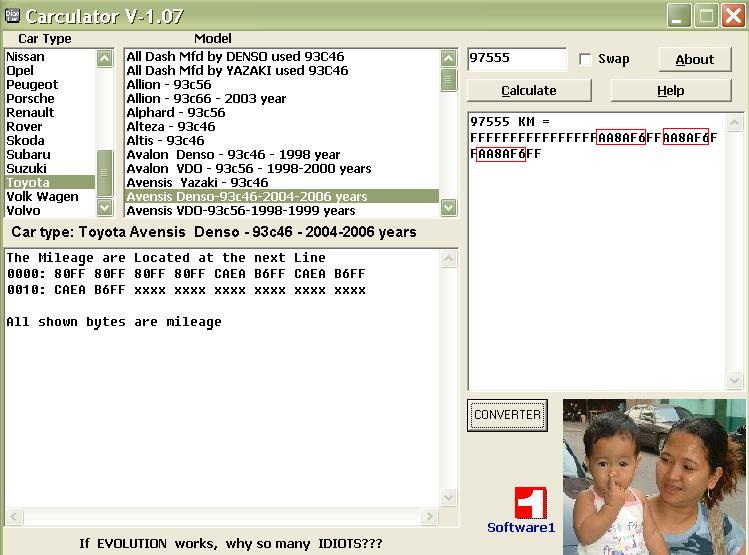Select Subaru in Car Type list
749x555 pixels.
pyautogui.click(x=50, y=155)
